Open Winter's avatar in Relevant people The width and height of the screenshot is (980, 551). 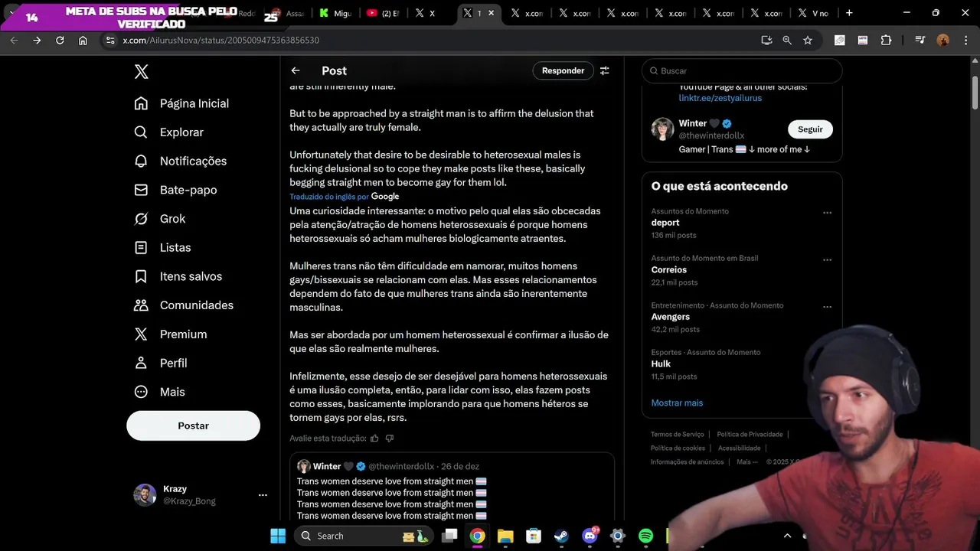[x=662, y=129]
